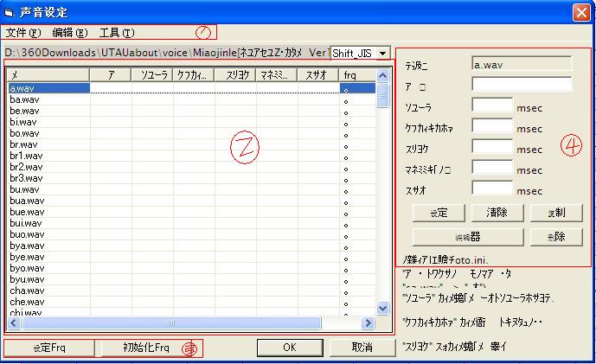Select the cha.wav row
Image resolution: width=596 pixels, height=364 pixels.
[x=192, y=291]
